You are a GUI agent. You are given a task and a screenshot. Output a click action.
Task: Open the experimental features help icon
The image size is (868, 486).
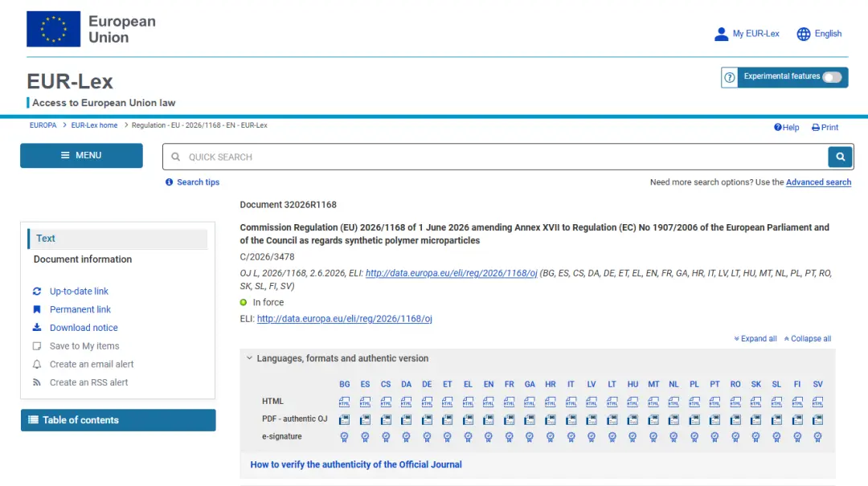click(x=730, y=77)
